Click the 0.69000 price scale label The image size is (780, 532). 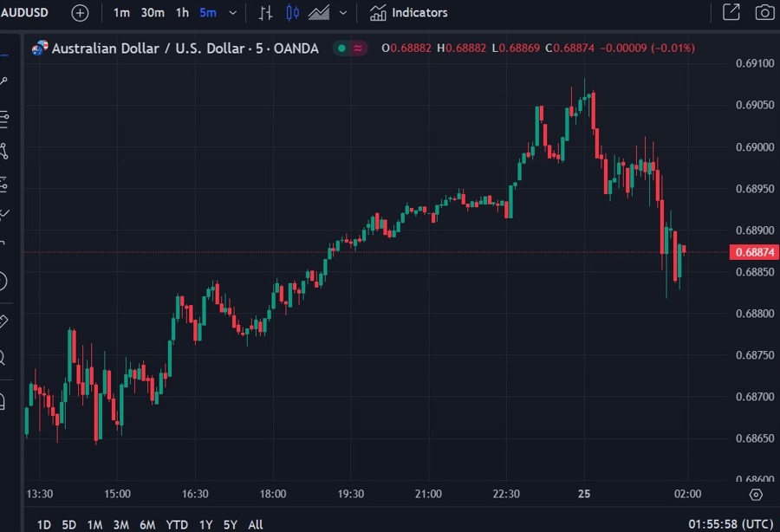[x=755, y=147]
